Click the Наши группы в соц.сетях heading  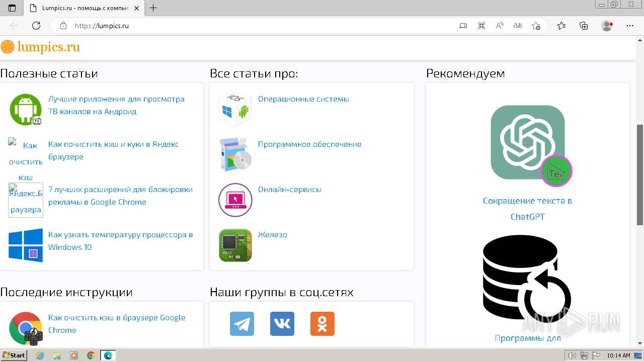click(282, 292)
